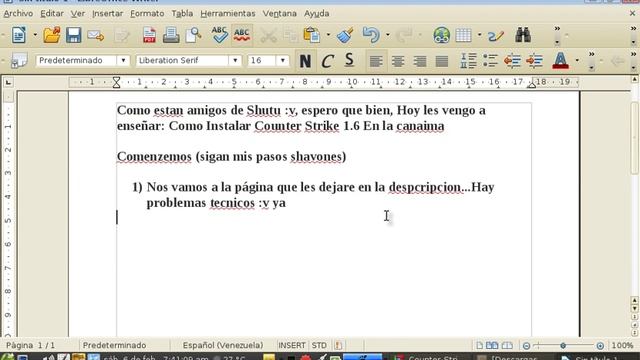
Task: Click the Español (Venezuela) language field
Action: click(223, 345)
